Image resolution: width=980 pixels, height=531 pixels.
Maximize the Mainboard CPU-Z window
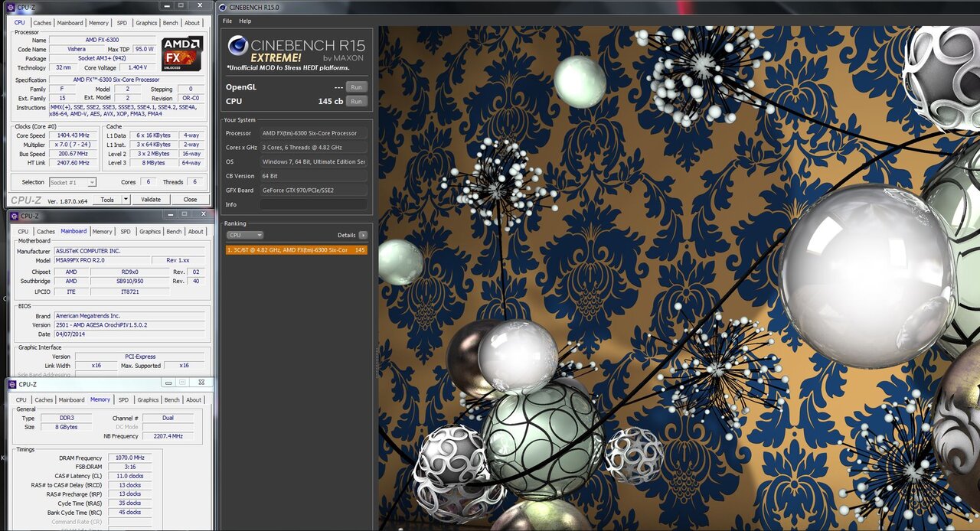coord(185,214)
